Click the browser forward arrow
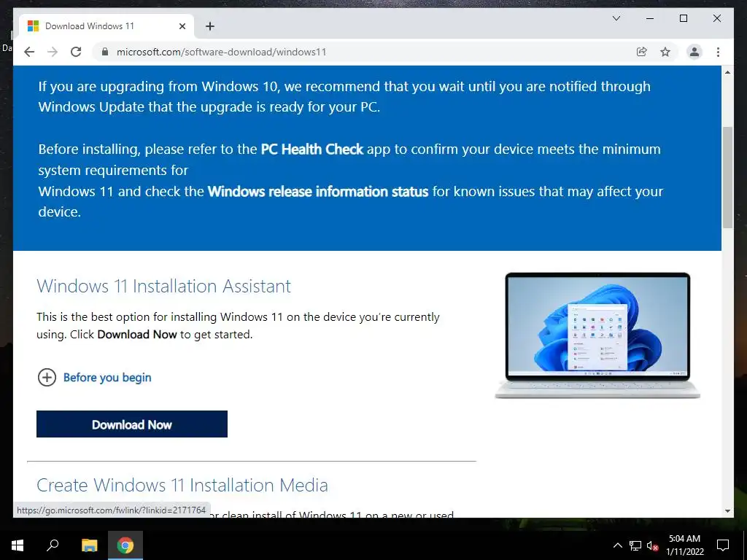The image size is (747, 560). click(53, 52)
